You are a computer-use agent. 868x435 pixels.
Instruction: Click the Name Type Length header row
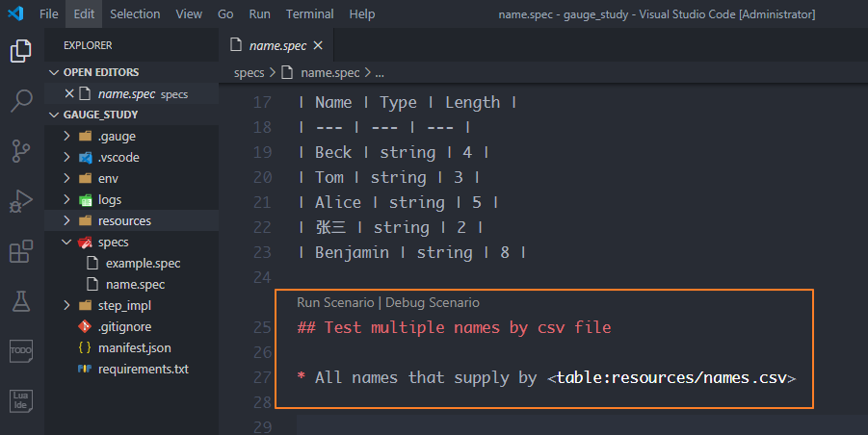[408, 102]
